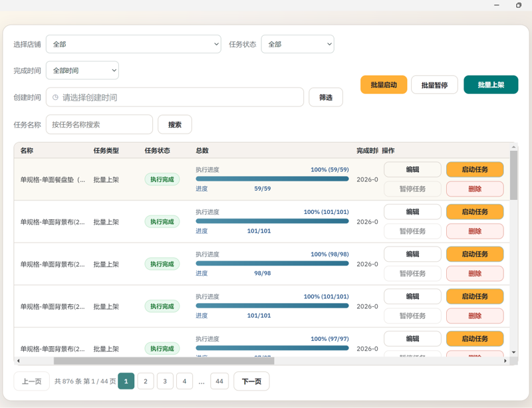This screenshot has height=408, width=532.
Task: Go to page 2
Action: (x=146, y=381)
